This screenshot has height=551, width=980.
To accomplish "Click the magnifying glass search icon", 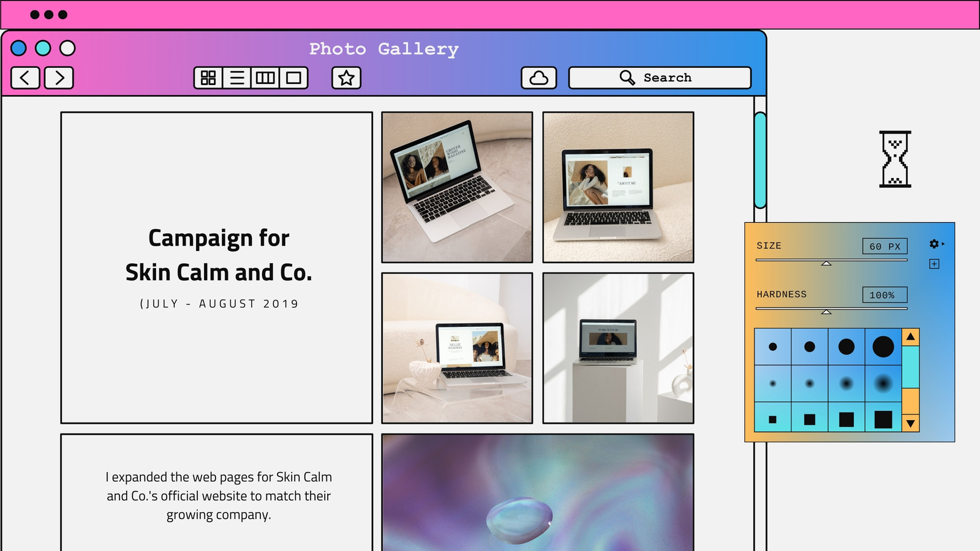I will click(627, 78).
